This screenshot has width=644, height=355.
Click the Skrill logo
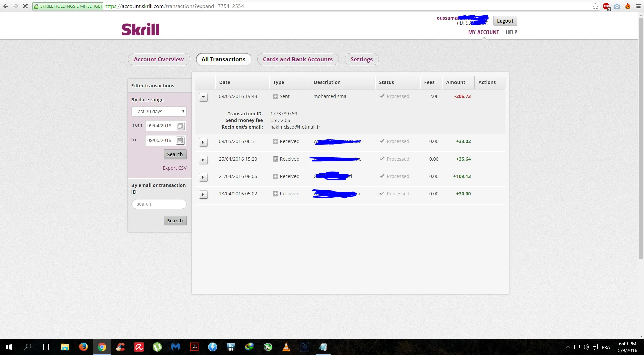(x=141, y=30)
